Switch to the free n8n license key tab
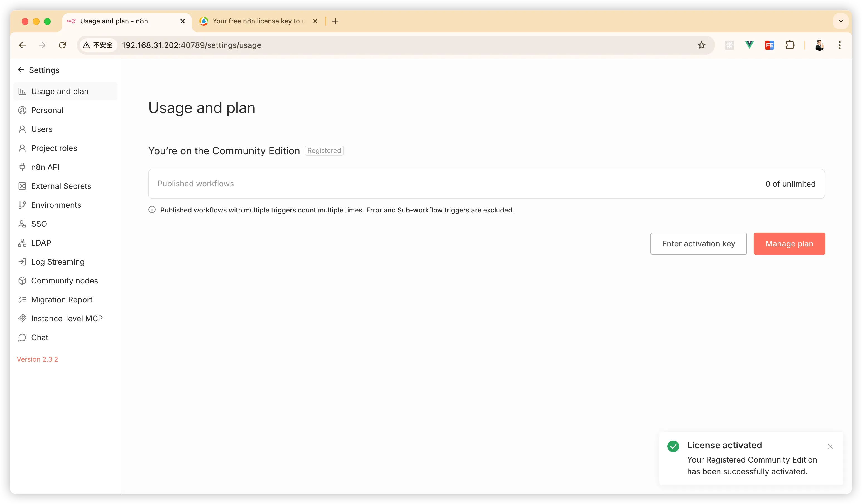 click(258, 21)
